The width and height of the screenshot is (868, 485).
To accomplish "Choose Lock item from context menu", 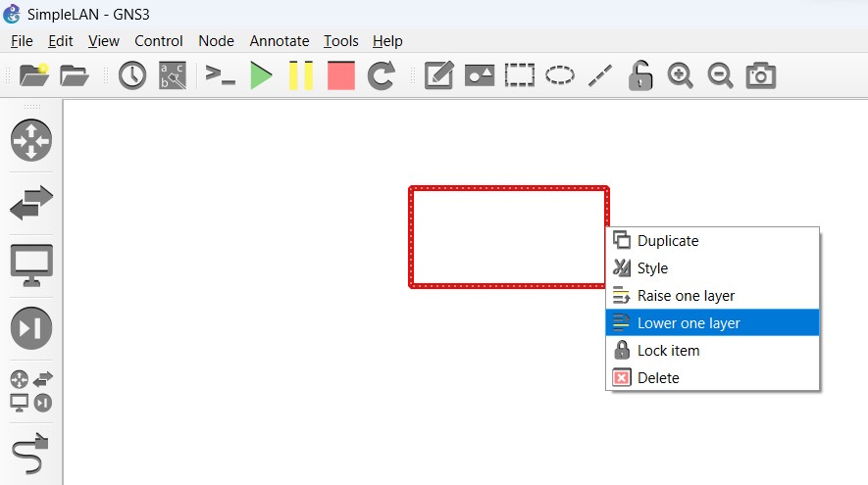I will [x=712, y=351].
